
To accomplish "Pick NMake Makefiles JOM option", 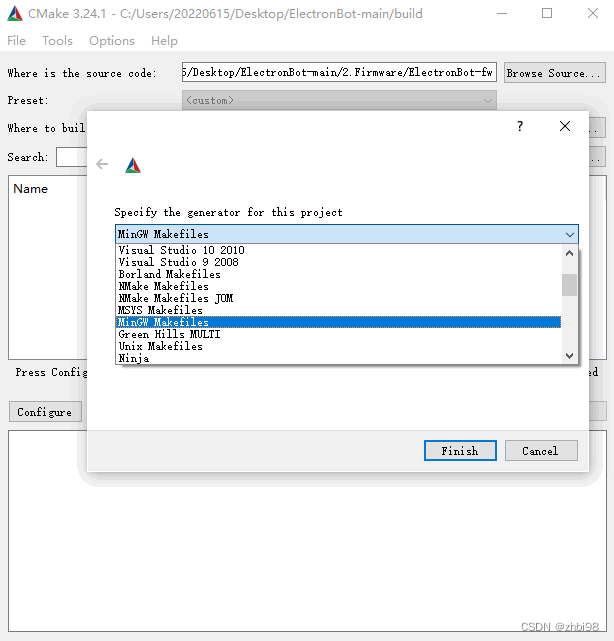I will pos(338,298).
